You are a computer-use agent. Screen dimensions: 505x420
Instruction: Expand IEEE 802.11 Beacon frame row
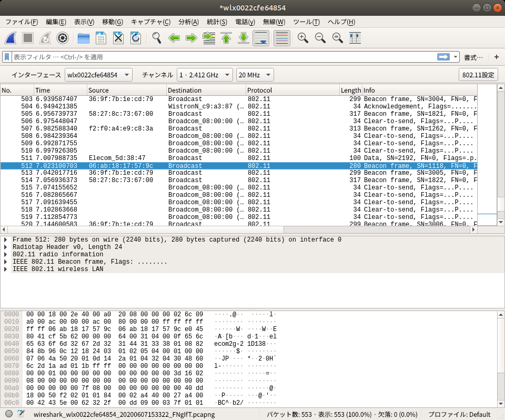point(5,262)
